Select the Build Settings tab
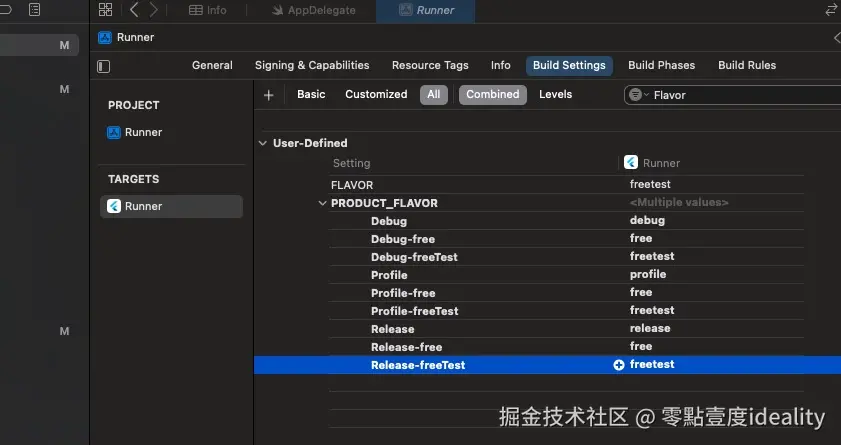This screenshot has width=841, height=445. (x=569, y=65)
